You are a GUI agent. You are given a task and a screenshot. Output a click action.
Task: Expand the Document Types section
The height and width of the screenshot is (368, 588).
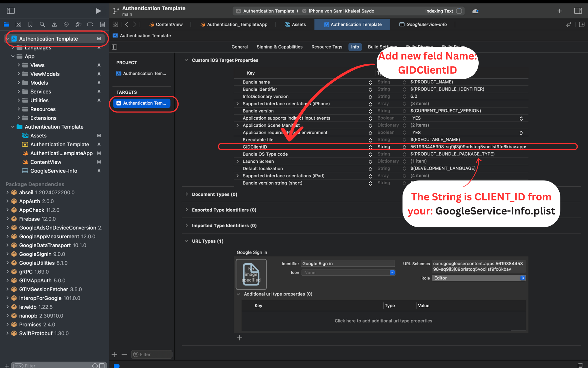(187, 194)
